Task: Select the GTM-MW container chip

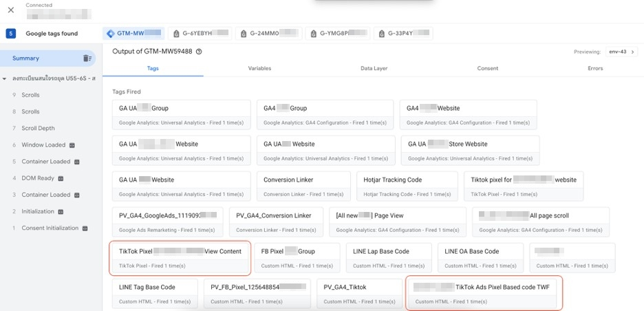Action: (133, 34)
